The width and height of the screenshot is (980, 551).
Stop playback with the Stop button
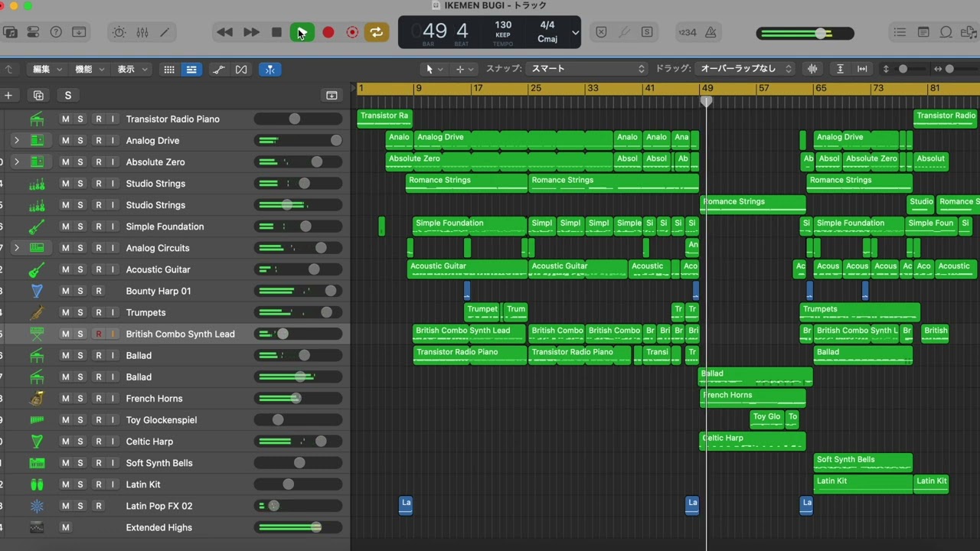click(276, 32)
